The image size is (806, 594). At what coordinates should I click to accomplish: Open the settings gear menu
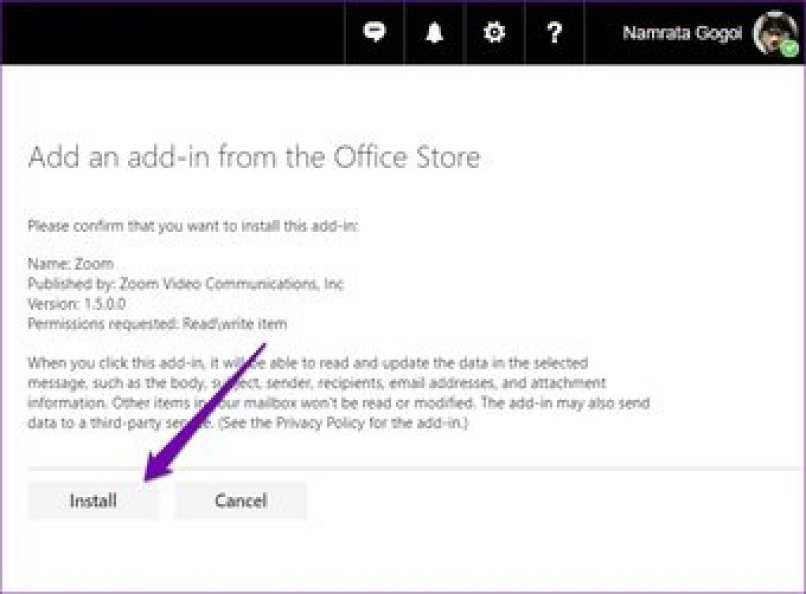click(x=494, y=33)
